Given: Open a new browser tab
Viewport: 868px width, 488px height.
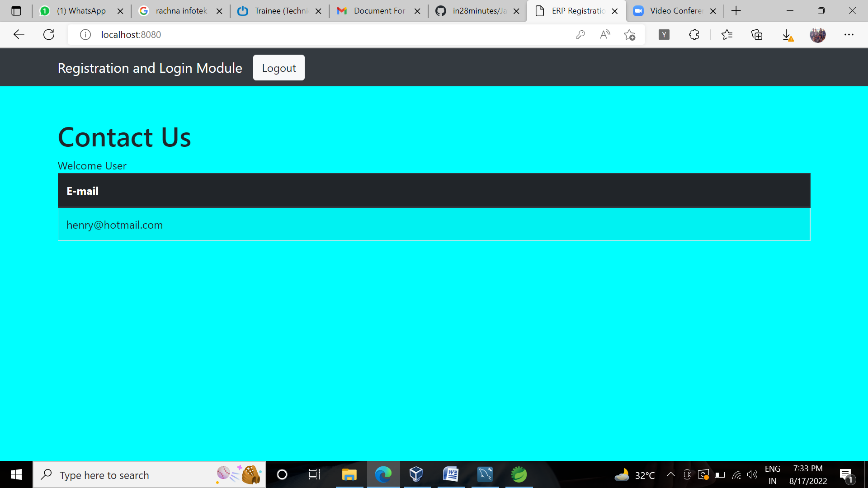Looking at the screenshot, I should point(736,11).
